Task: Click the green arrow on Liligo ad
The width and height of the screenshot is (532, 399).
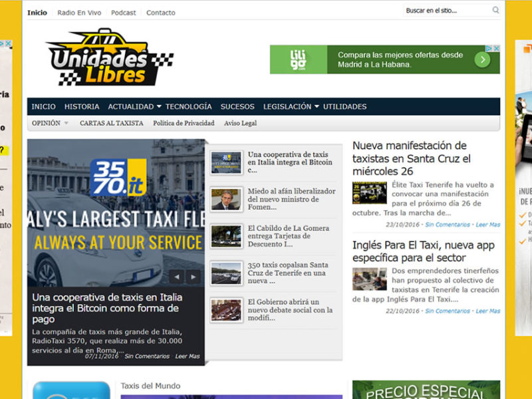Action: 483,60
